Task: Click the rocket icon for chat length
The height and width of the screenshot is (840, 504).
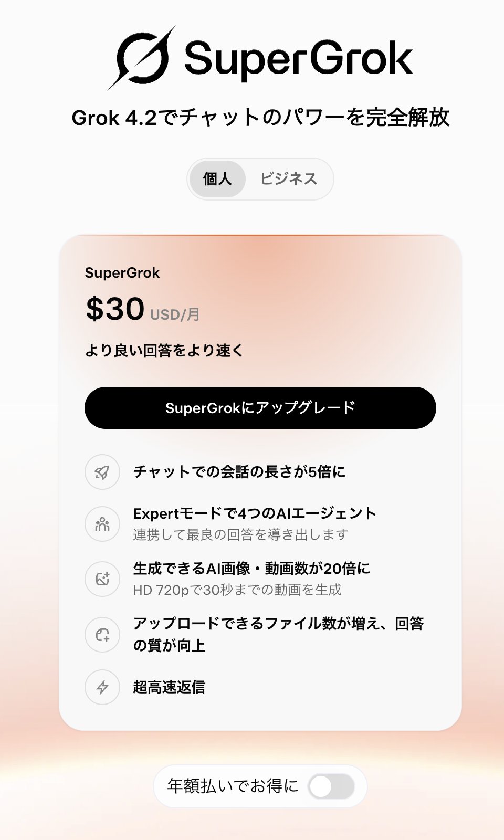Action: [x=102, y=472]
